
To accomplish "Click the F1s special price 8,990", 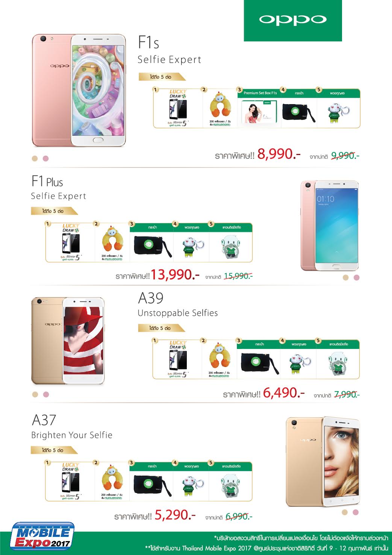I will 279,154.
